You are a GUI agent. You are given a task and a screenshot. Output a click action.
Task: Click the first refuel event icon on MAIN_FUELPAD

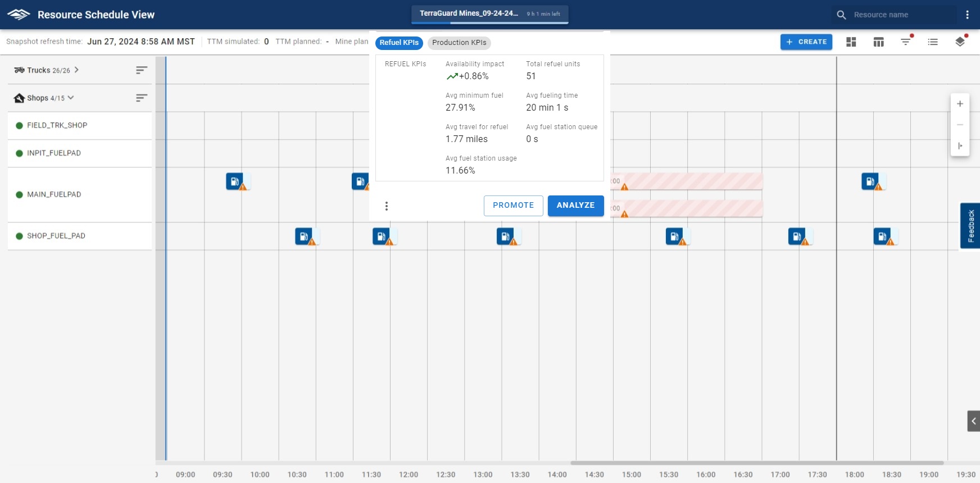235,181
